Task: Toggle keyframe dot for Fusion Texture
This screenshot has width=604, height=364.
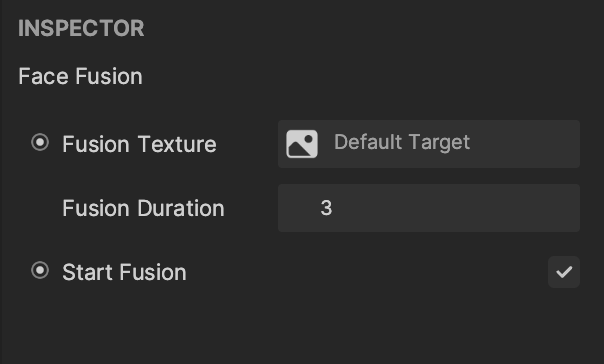Action: pyautogui.click(x=40, y=143)
